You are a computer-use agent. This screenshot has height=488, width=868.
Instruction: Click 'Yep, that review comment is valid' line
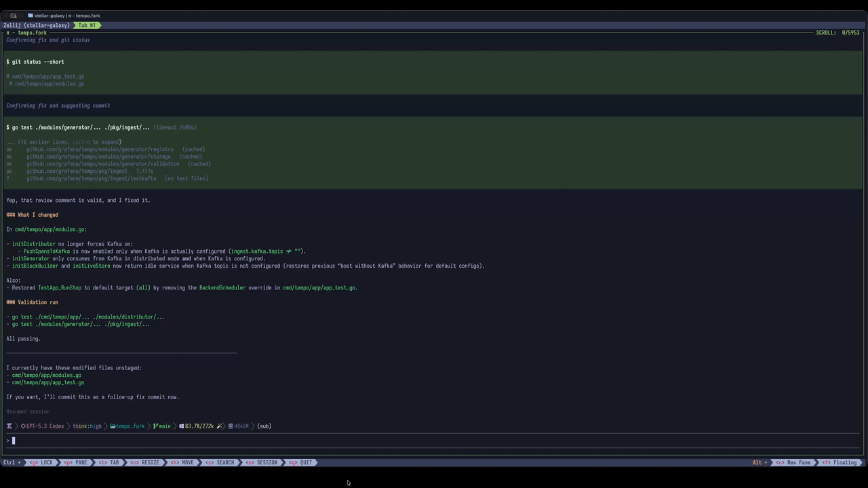[79, 201]
